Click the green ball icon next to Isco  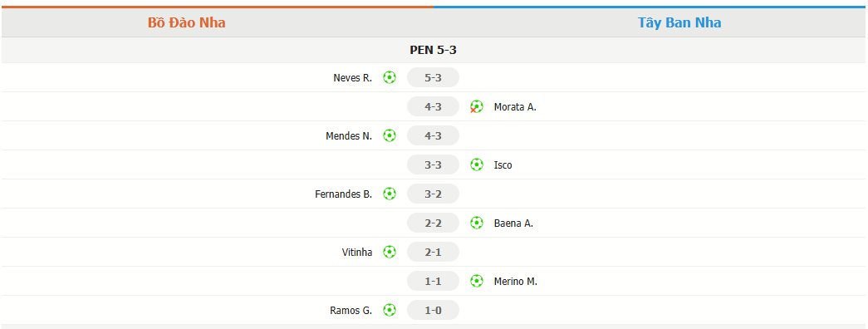477,164
